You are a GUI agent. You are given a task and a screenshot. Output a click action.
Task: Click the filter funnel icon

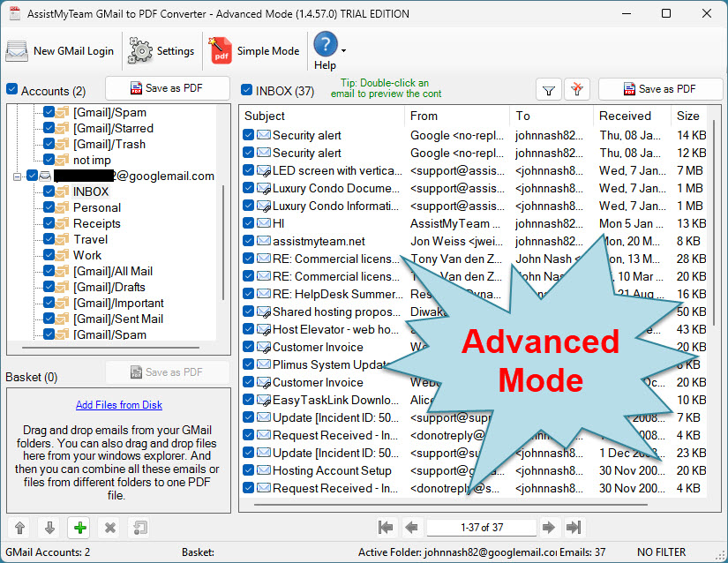549,89
